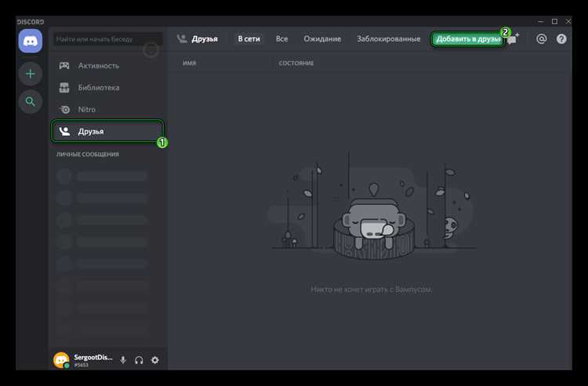The height and width of the screenshot is (386, 588).
Task: Click Nitro speed icon
Action: pos(64,110)
